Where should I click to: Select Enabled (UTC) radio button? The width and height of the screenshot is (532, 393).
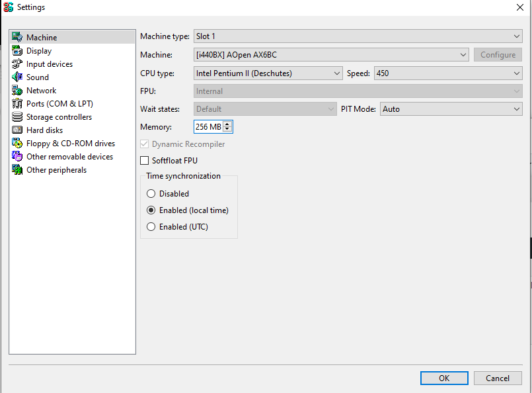[x=151, y=226]
